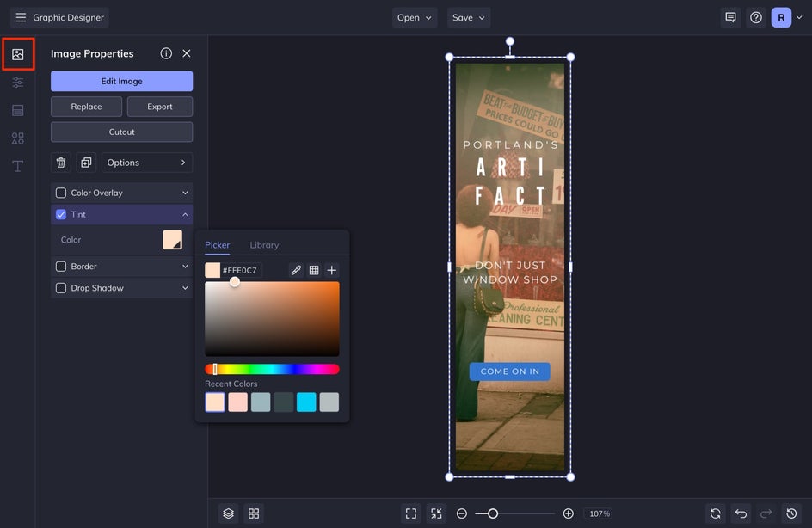
Task: Click the Cutout button
Action: [x=121, y=132]
